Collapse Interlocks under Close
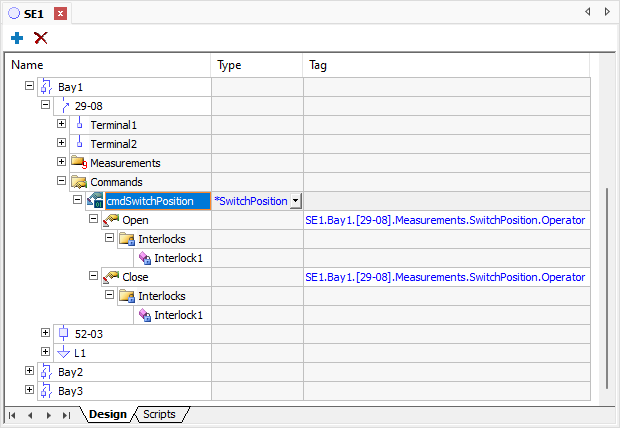The height and width of the screenshot is (428, 620). [x=110, y=294]
